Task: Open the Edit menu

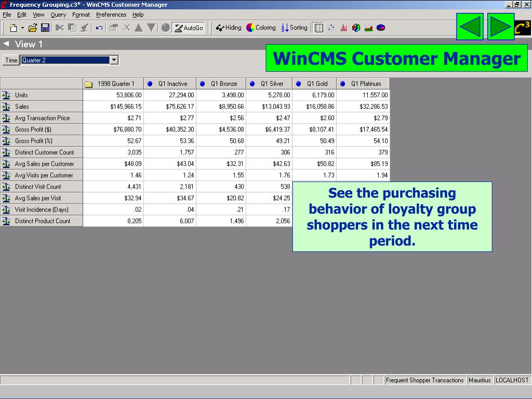Action: click(x=22, y=15)
